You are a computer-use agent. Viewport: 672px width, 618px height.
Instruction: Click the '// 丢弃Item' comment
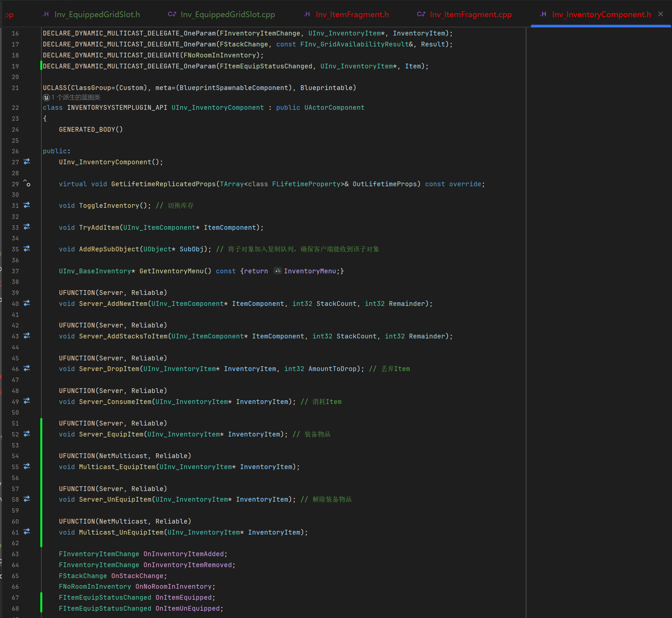(390, 369)
